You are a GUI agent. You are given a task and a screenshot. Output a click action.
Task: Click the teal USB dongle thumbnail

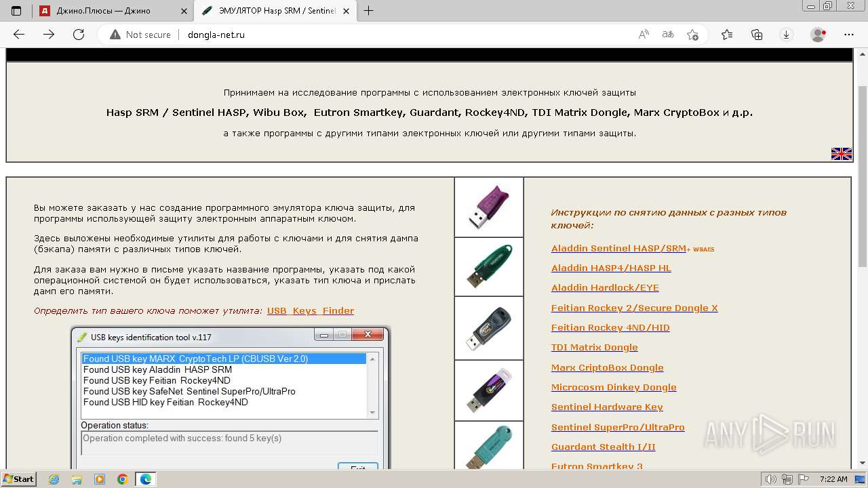(x=489, y=445)
